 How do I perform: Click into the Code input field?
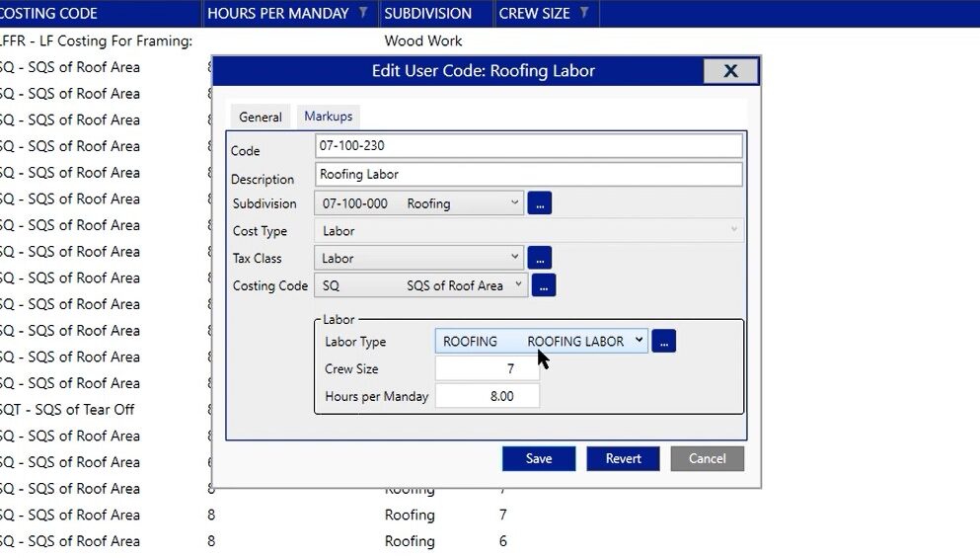point(528,146)
